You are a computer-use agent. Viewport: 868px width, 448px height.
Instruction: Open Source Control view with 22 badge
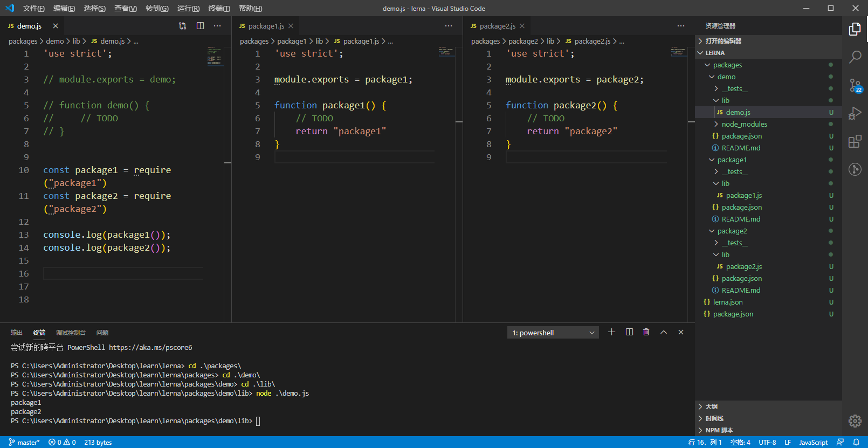[x=855, y=85]
